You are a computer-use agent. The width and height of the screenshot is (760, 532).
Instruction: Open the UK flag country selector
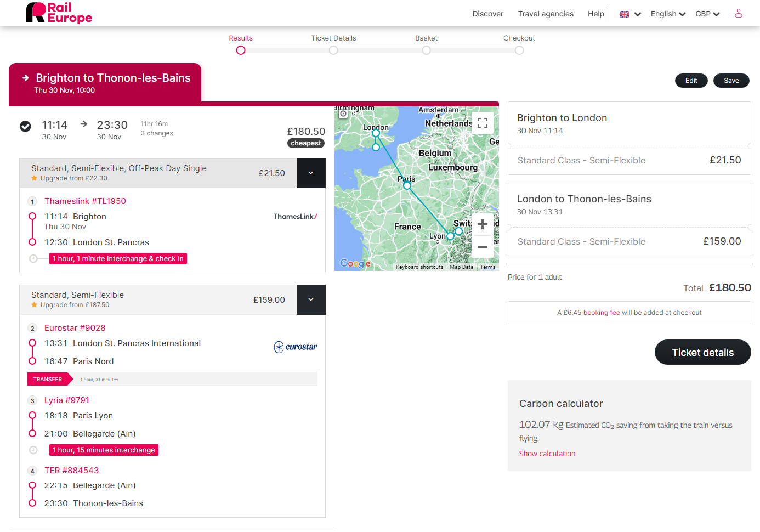tap(630, 14)
